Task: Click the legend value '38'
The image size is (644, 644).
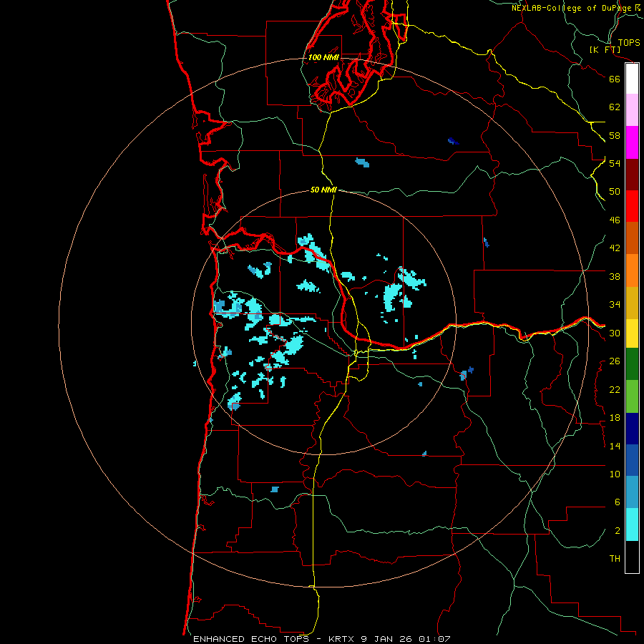Action: point(615,276)
